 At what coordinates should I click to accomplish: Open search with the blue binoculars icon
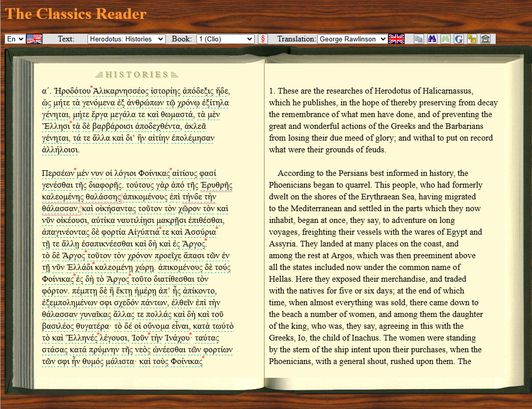pyautogui.click(x=432, y=39)
